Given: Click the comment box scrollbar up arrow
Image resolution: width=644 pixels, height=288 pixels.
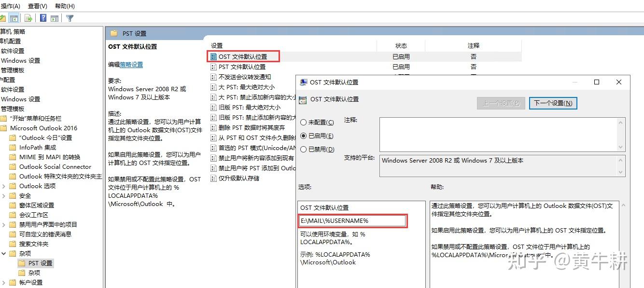Looking at the screenshot, I should (621, 123).
